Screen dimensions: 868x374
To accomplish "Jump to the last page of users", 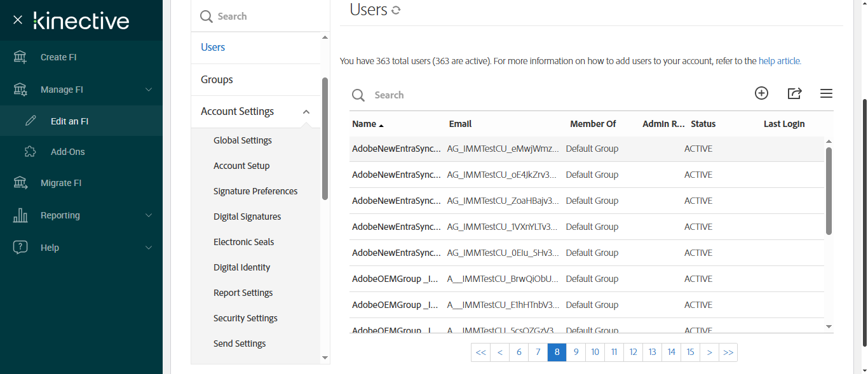I will pos(728,352).
